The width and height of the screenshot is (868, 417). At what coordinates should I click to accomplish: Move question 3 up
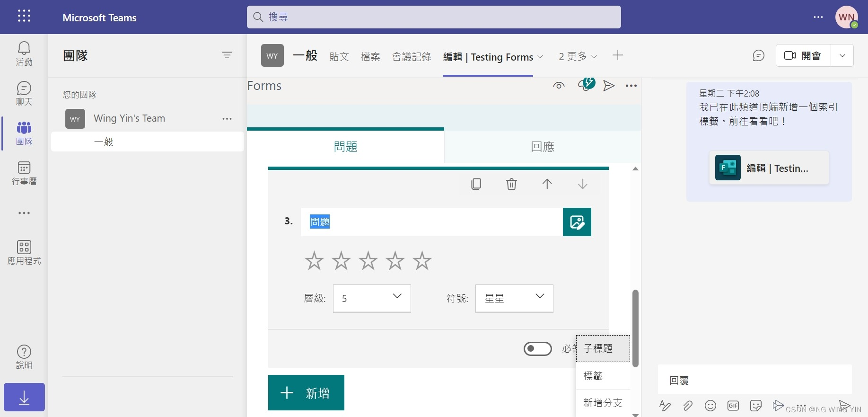click(547, 184)
